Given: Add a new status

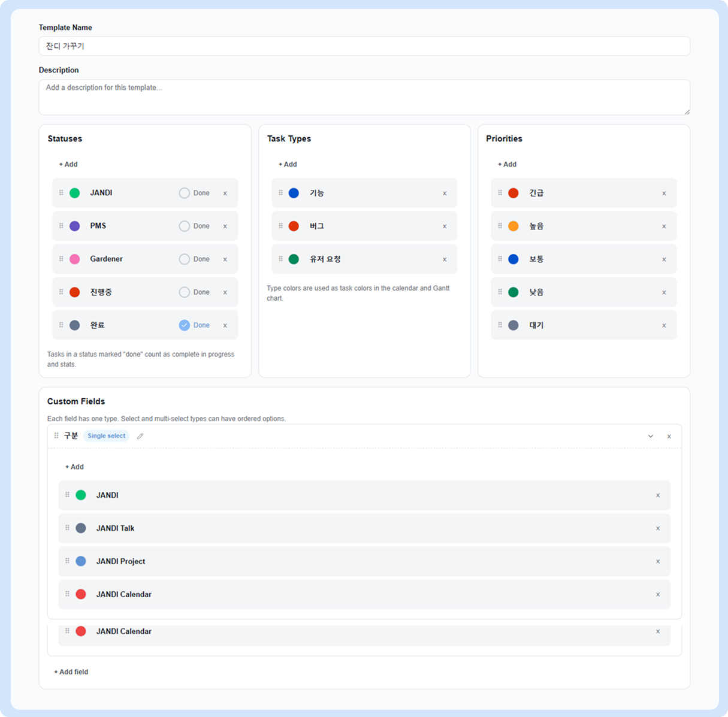Looking at the screenshot, I should (68, 164).
